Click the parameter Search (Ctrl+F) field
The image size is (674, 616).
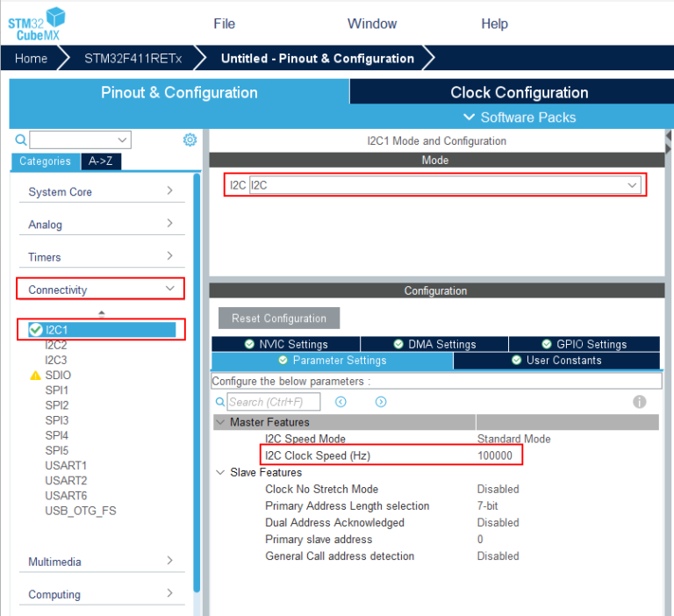click(x=274, y=402)
